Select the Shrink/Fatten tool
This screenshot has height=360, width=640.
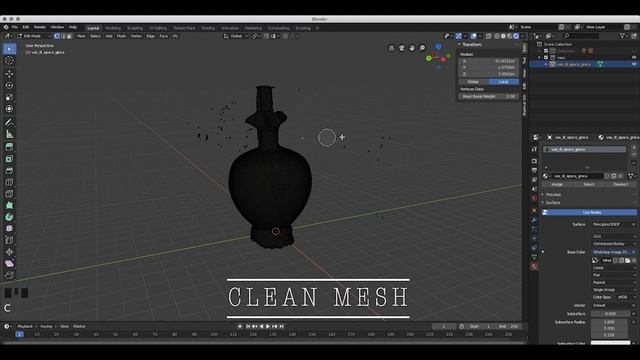(x=9, y=252)
